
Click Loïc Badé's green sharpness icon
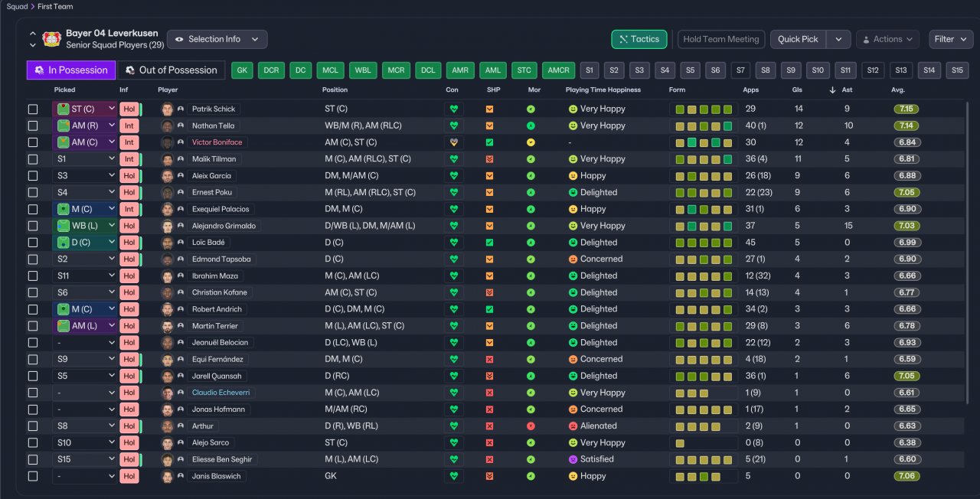click(x=489, y=243)
